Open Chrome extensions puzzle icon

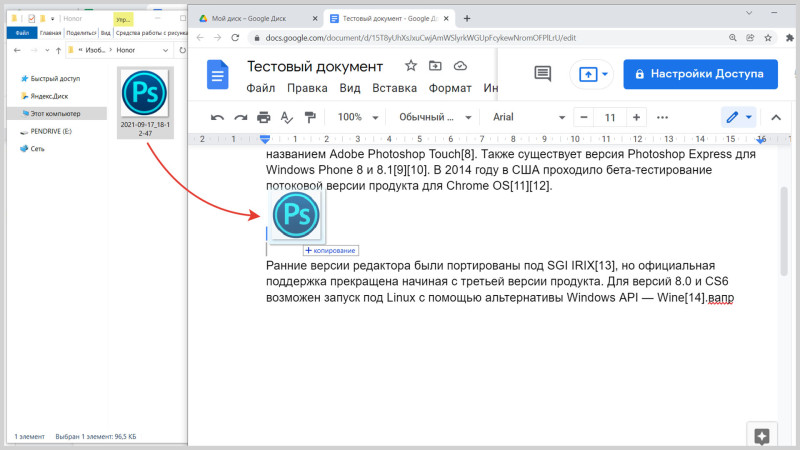789,38
